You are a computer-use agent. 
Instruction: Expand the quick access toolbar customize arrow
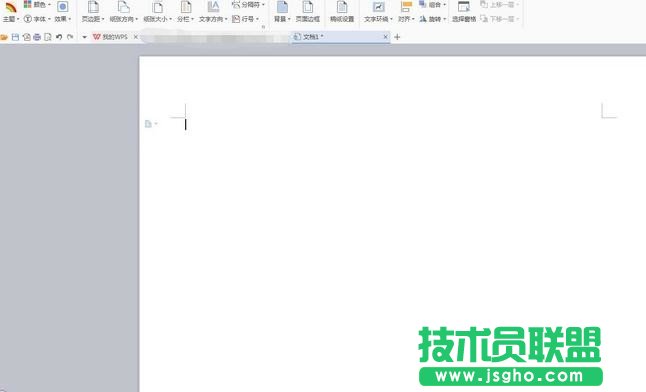pyautogui.click(x=84, y=37)
